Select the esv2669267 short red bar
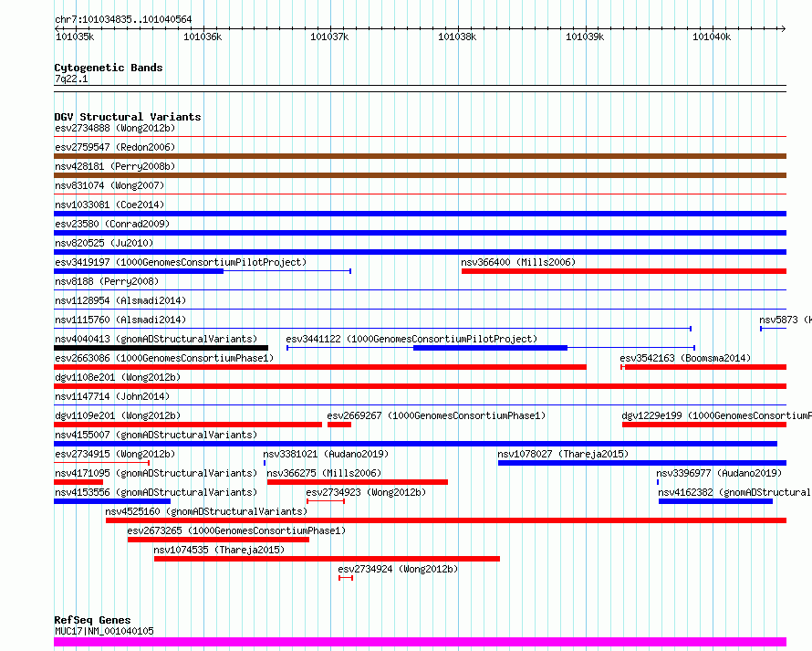The width and height of the screenshot is (812, 651). (x=339, y=425)
